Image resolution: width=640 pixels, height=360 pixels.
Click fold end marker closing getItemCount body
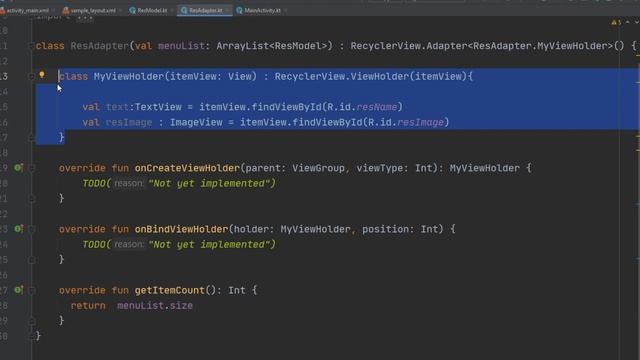(31, 321)
